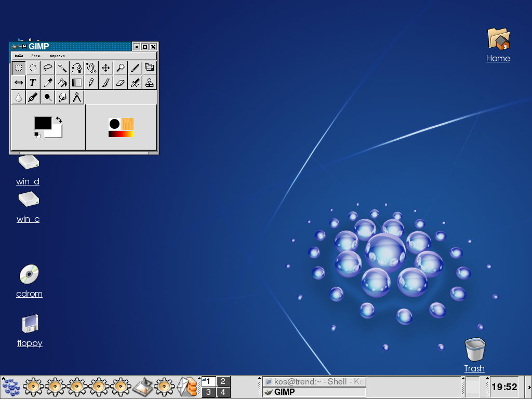Choose the Blend gradient tool
532x399 pixels.
tap(77, 83)
